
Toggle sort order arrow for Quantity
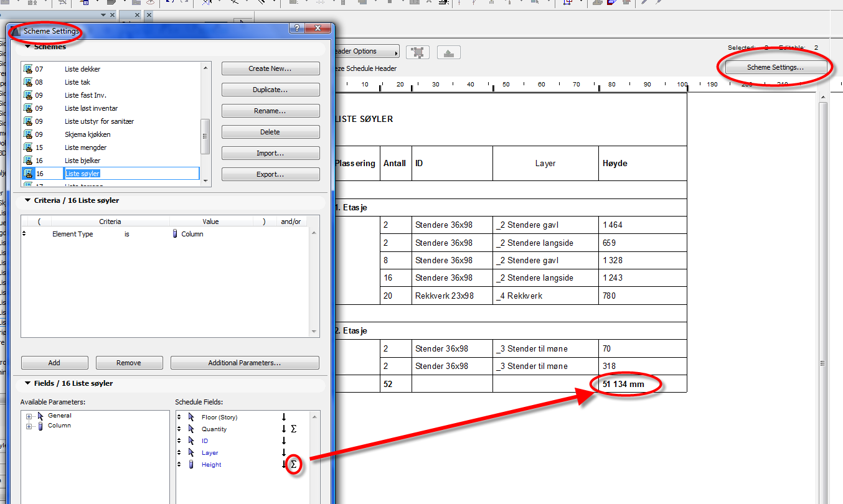click(284, 429)
